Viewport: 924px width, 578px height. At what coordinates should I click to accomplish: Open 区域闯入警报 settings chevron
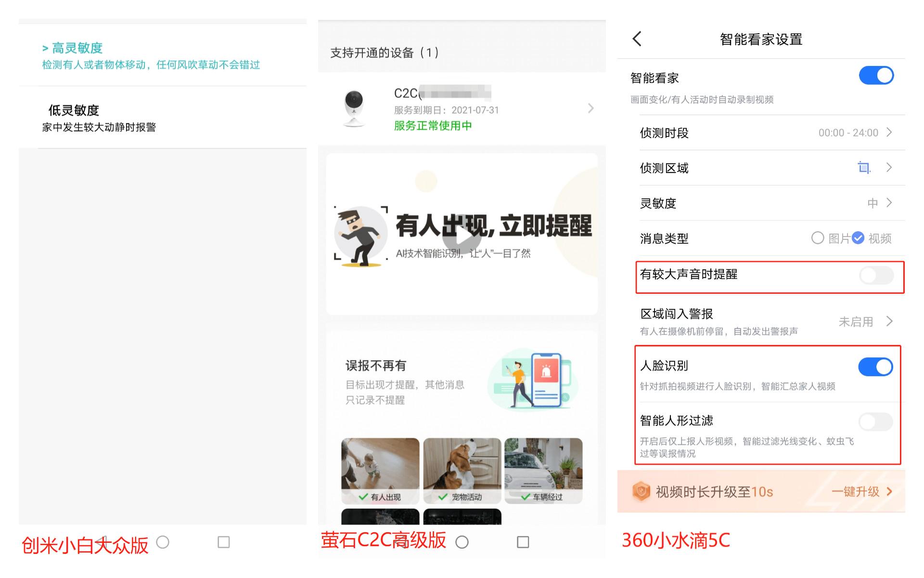[x=889, y=321]
